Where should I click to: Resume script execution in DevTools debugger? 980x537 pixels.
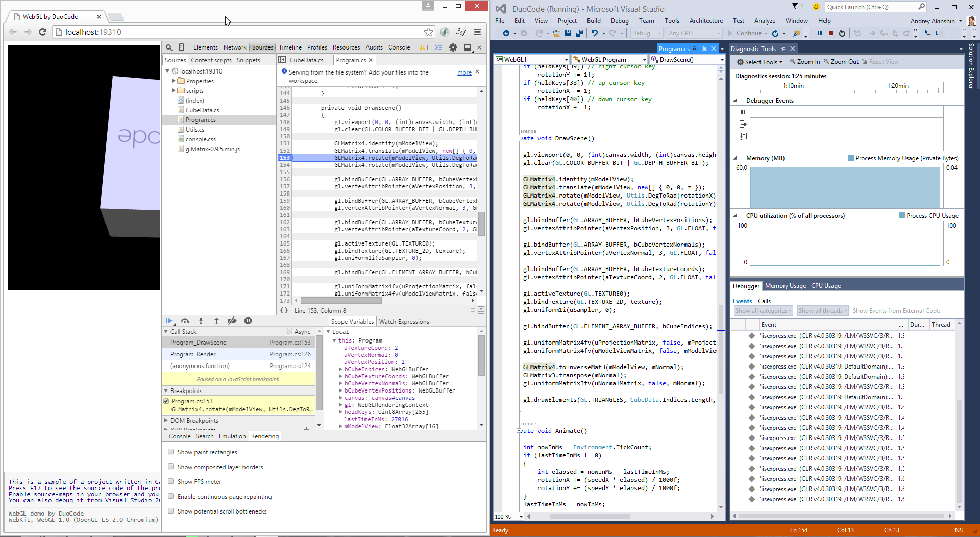[x=169, y=321]
